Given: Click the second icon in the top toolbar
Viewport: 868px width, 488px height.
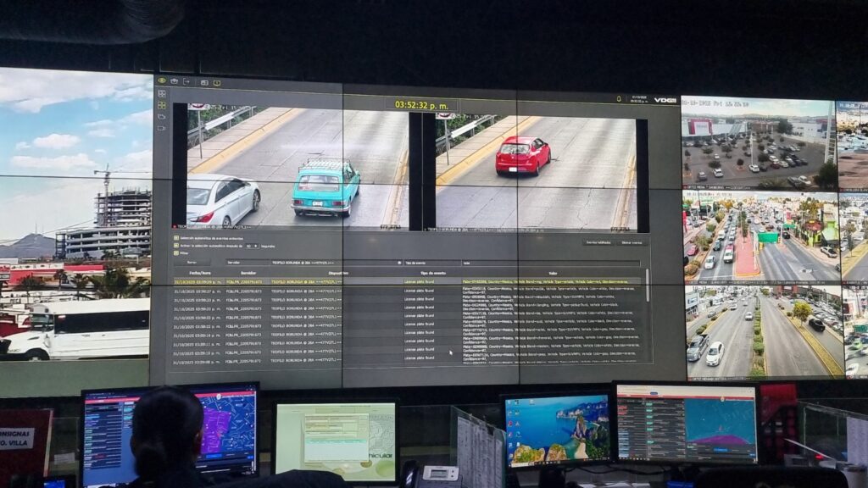Looking at the screenshot, I should pos(174,81).
